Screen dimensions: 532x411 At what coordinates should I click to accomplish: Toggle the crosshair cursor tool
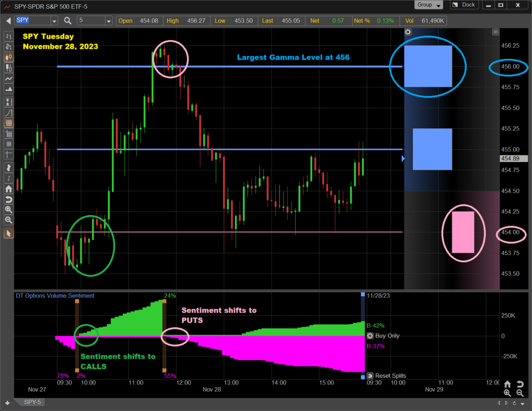8,154
